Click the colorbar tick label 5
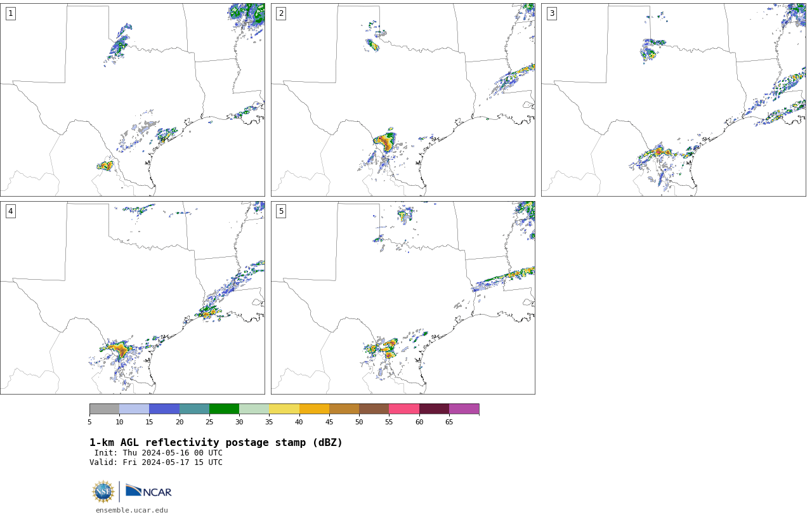 pos(89,422)
